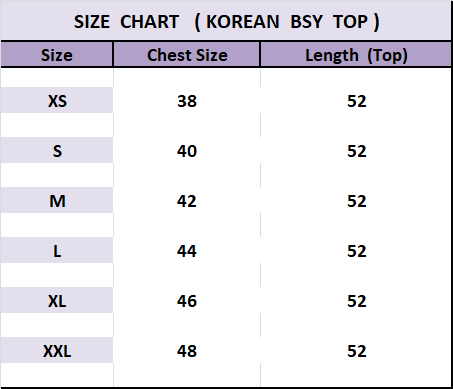Click the length 52 in XS row

pyautogui.click(x=356, y=101)
